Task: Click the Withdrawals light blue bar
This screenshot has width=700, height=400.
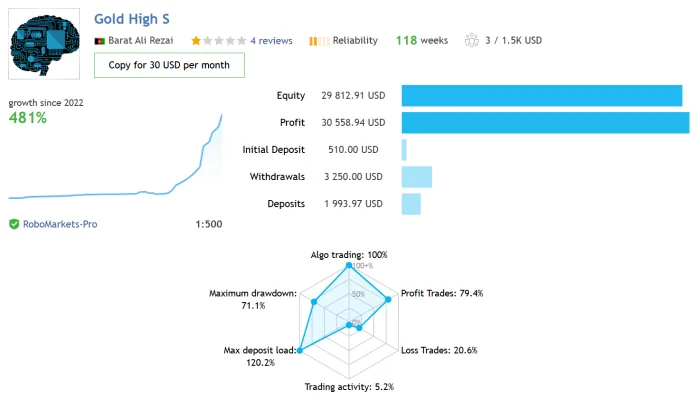Action: [x=417, y=177]
